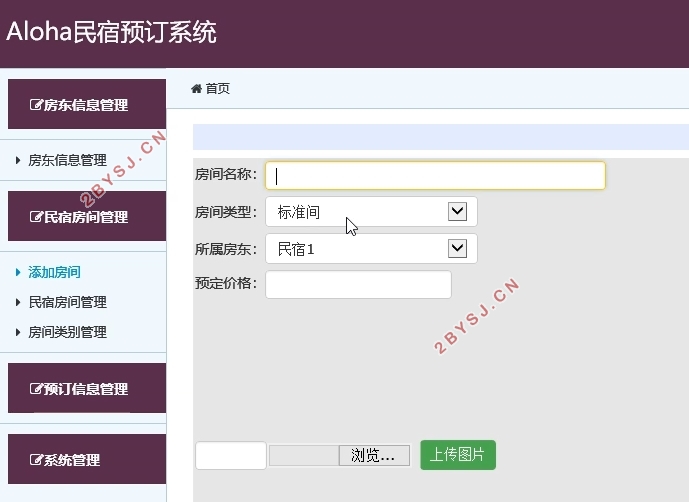
Task: Focus the 房间名称 text field
Action: 435,175
